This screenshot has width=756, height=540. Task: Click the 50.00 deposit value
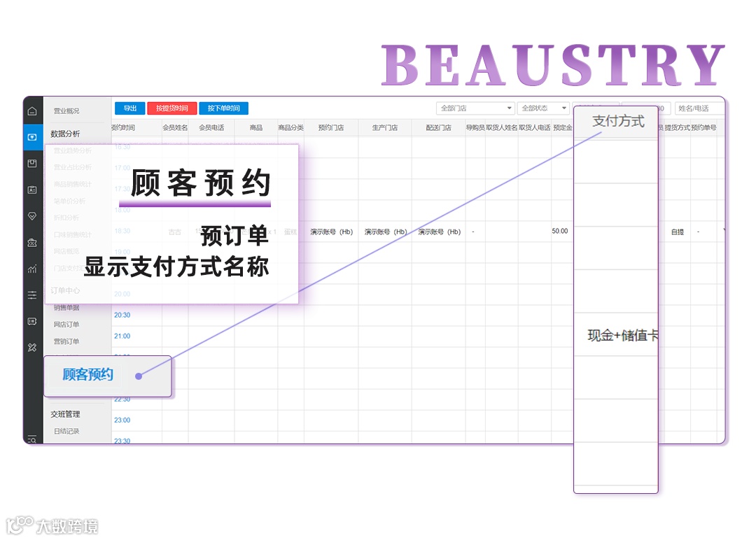[560, 232]
